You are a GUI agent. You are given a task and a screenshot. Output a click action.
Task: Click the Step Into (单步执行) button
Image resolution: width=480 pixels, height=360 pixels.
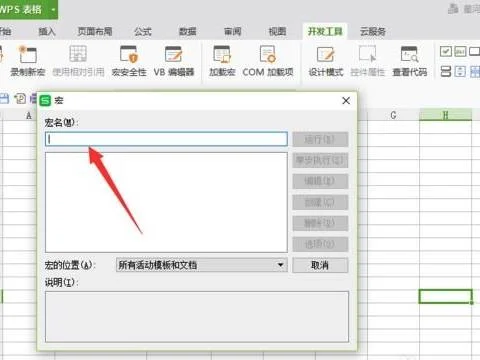point(320,160)
